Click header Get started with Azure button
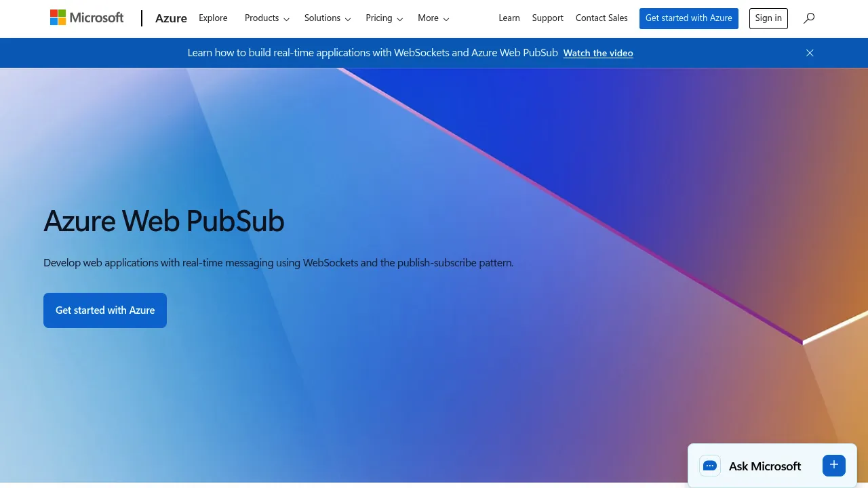Image resolution: width=868 pixels, height=488 pixels. point(689,18)
